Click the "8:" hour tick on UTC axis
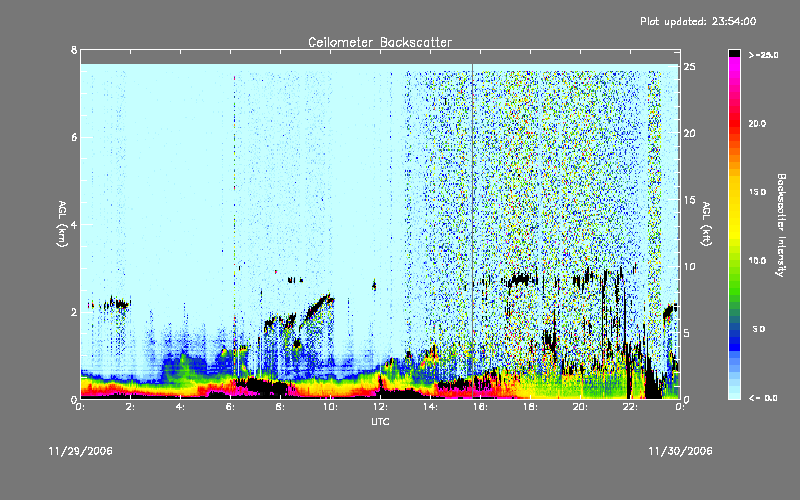800x500 pixels. click(x=281, y=407)
